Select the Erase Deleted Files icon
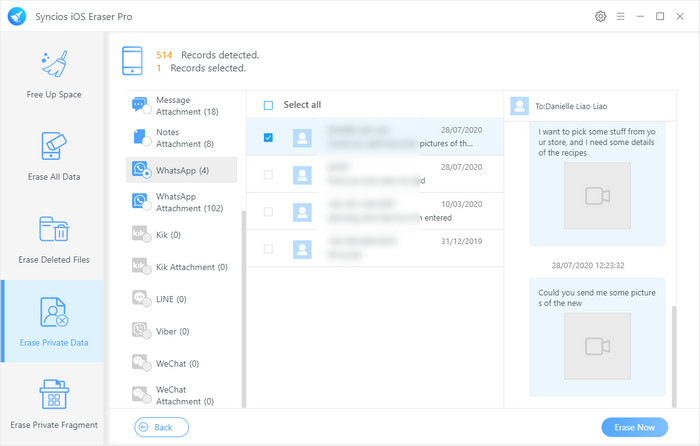 pyautogui.click(x=54, y=229)
